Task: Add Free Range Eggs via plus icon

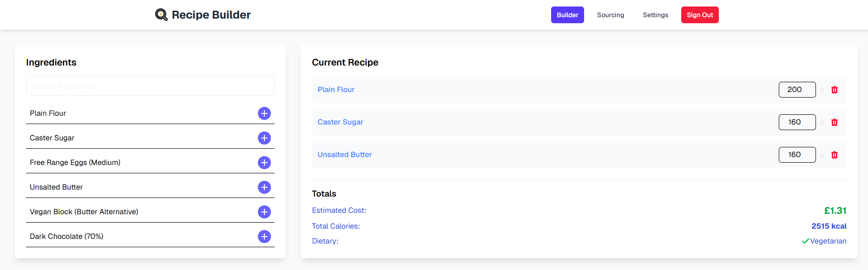Action: pos(264,163)
